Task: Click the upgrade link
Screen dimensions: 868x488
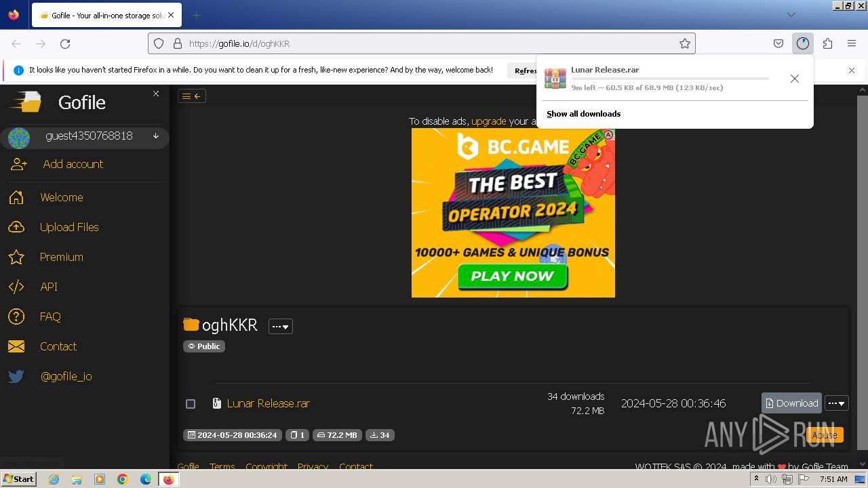Action: tap(489, 121)
